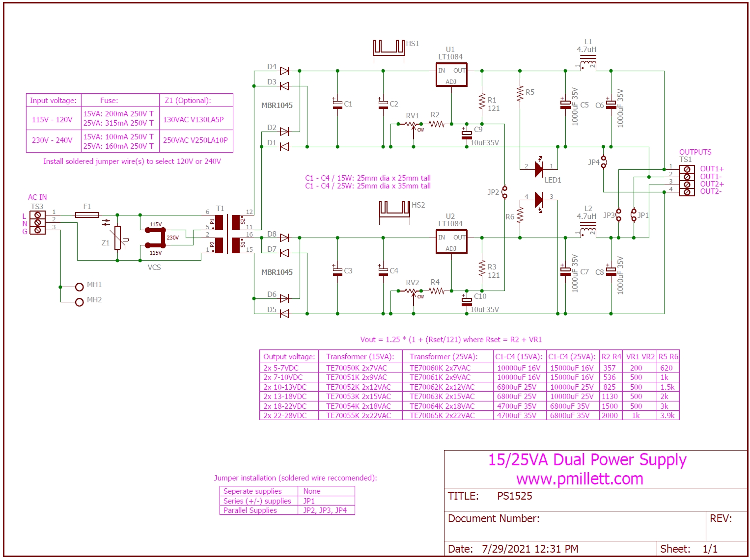This screenshot has width=750, height=560.
Task: Select the U2 LT1084 regulator symbol
Action: coord(451,241)
